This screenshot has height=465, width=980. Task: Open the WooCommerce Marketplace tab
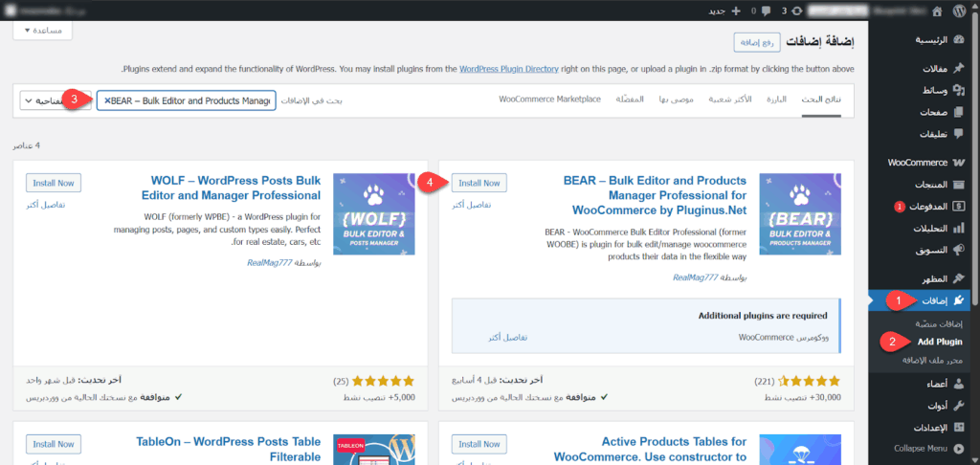549,100
